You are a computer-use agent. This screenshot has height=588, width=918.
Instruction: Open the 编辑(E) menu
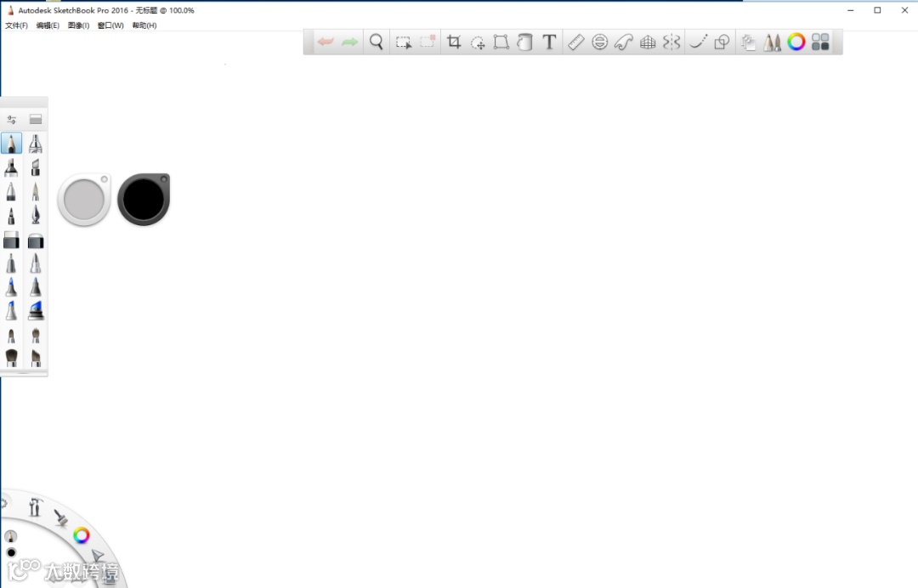coord(48,25)
